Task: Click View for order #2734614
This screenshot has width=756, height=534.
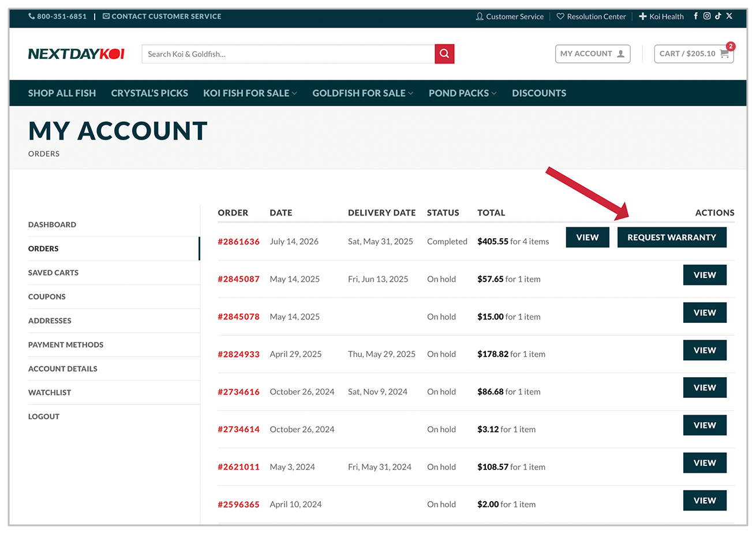Action: (705, 425)
